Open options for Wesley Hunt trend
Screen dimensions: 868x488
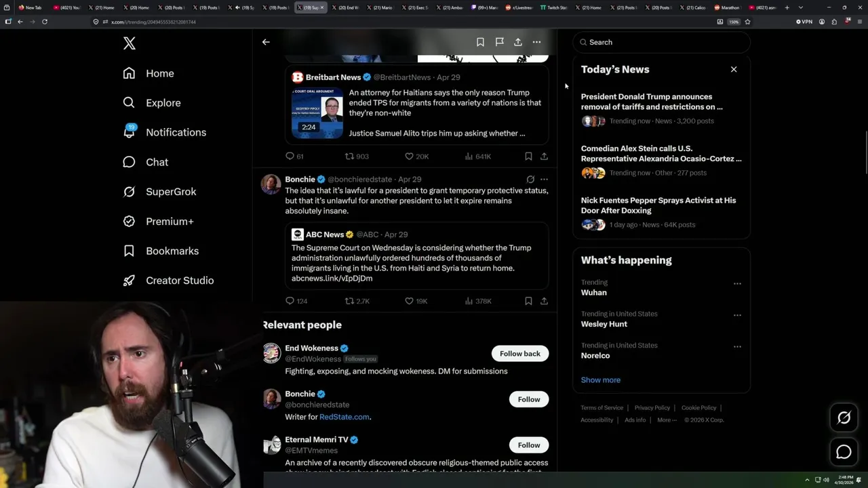coord(737,315)
